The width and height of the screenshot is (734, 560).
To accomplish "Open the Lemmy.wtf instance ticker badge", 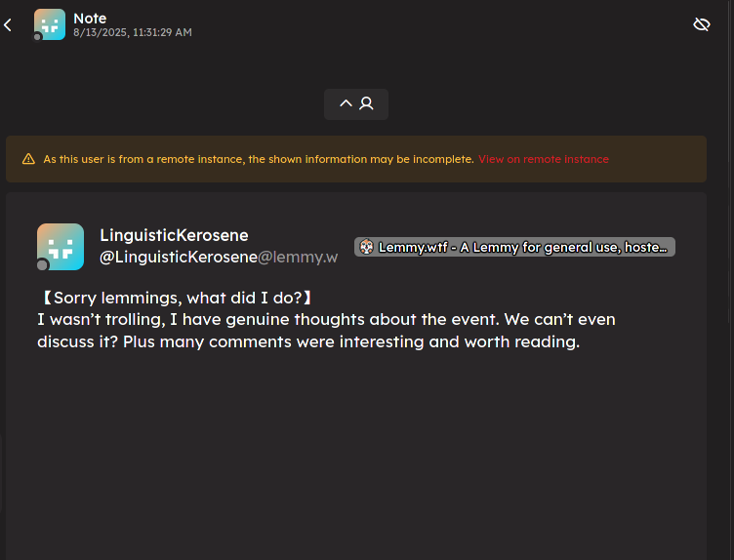I will pos(514,247).
